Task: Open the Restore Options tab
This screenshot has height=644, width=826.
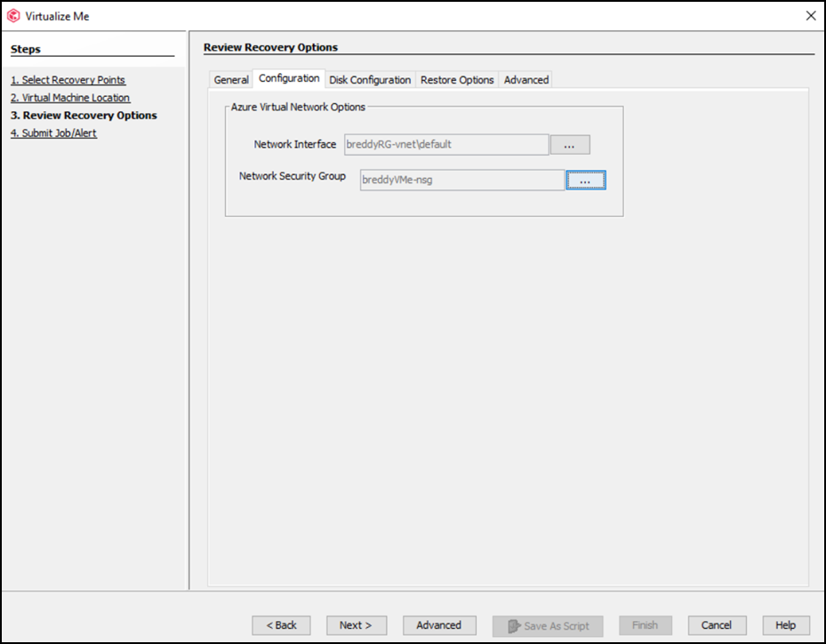Action: [457, 79]
